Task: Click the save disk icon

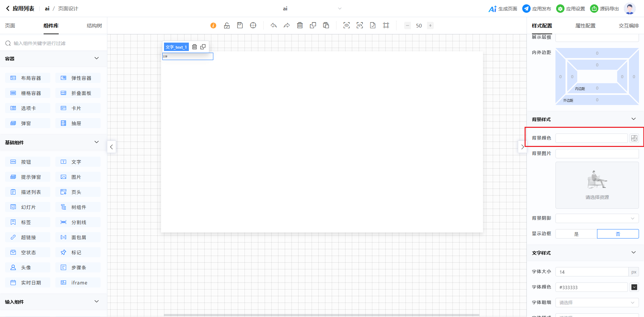Action: [x=240, y=25]
